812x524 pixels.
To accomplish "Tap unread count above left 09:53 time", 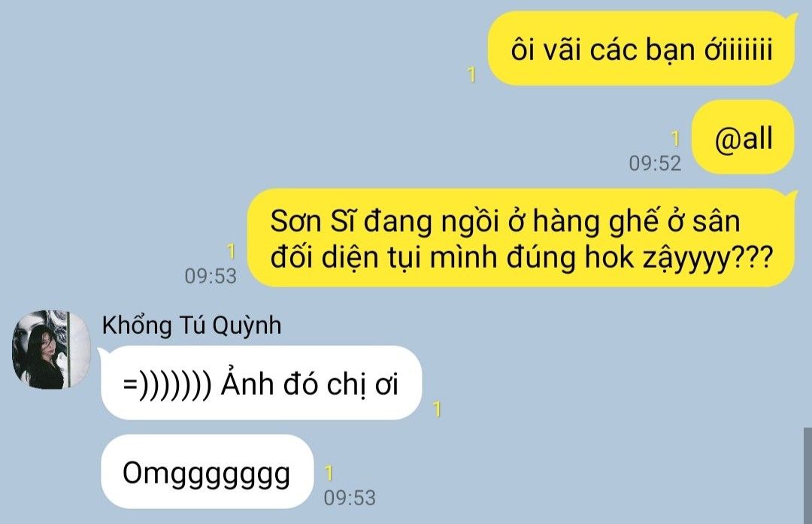I will click(231, 252).
